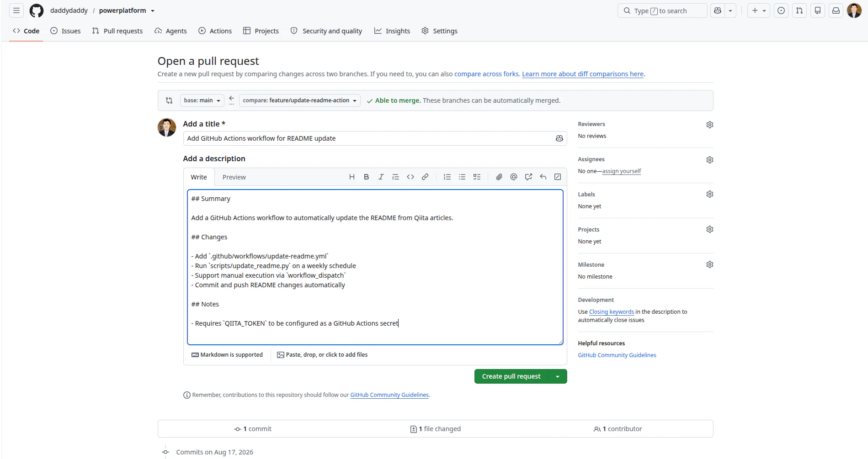Open the repositories icon in the header
Image resolution: width=868 pixels, height=459 pixels.
pyautogui.click(x=818, y=11)
